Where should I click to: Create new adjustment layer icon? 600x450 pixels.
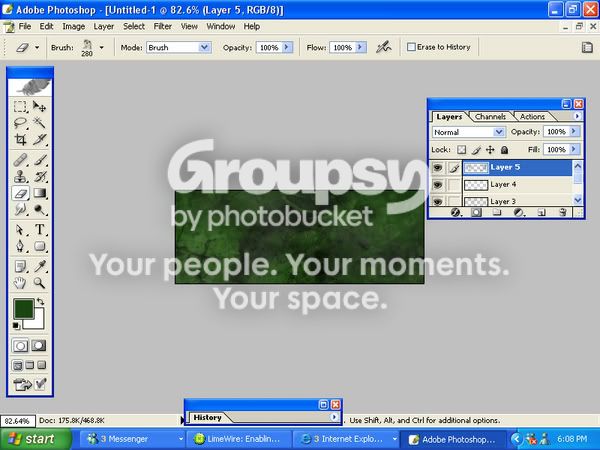point(518,212)
